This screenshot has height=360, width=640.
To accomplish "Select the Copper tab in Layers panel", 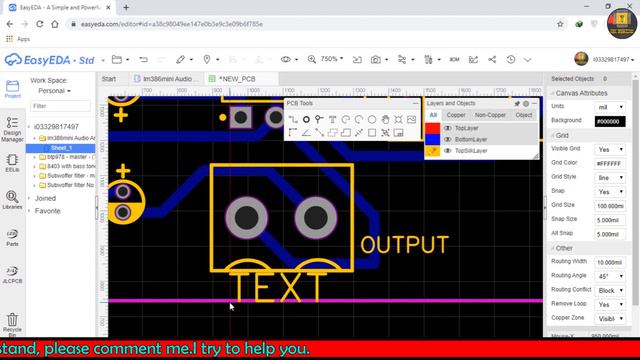I will tap(456, 115).
